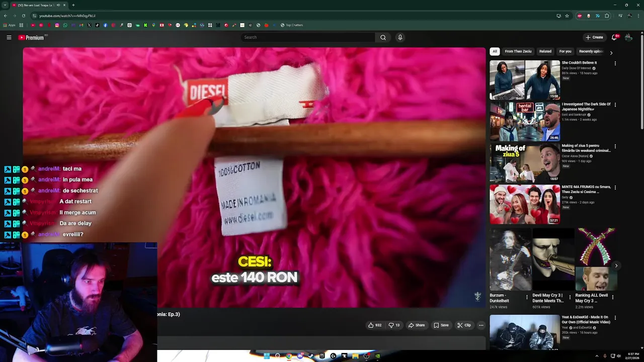Screen dimensions: 644x362
Task: Reload the YouTube page
Action: point(23,16)
